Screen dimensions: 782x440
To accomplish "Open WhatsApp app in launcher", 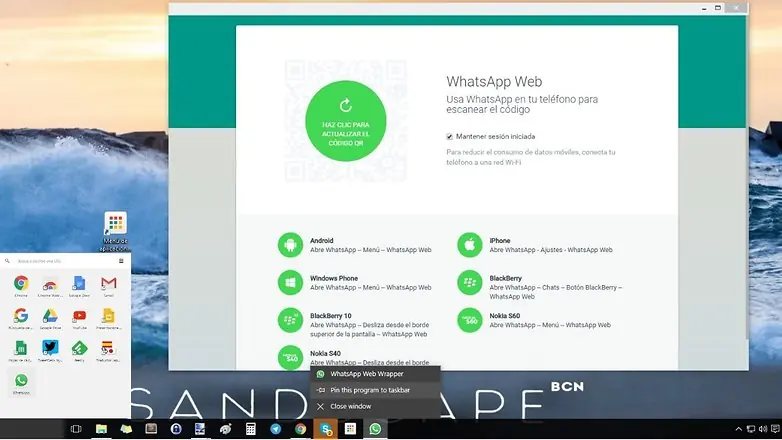I will tap(21, 383).
